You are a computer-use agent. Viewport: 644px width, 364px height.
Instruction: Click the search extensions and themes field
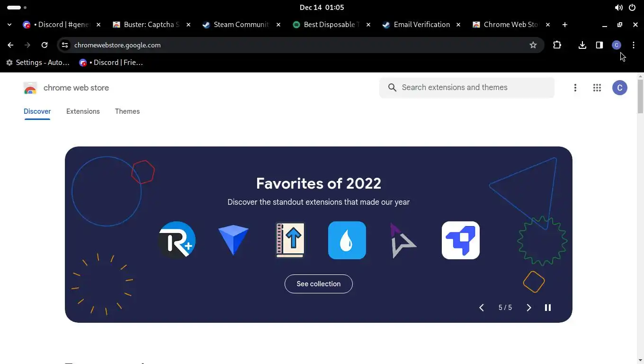(467, 88)
